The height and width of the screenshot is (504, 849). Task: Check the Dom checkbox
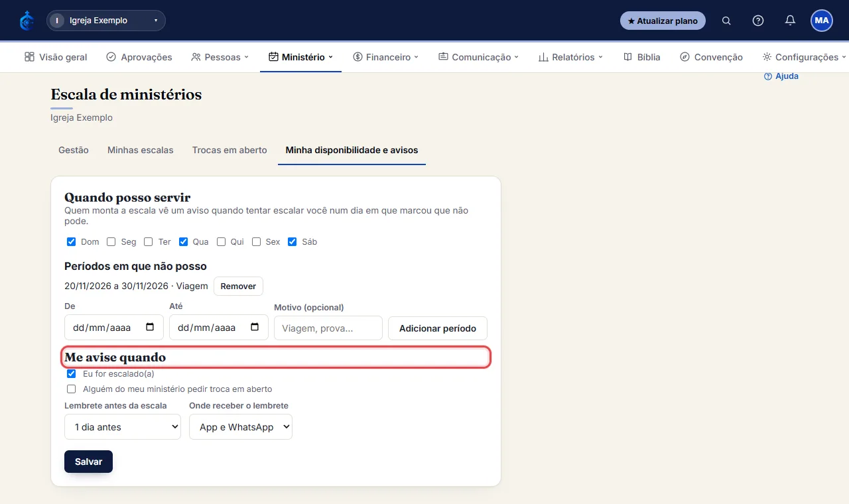tap(72, 242)
